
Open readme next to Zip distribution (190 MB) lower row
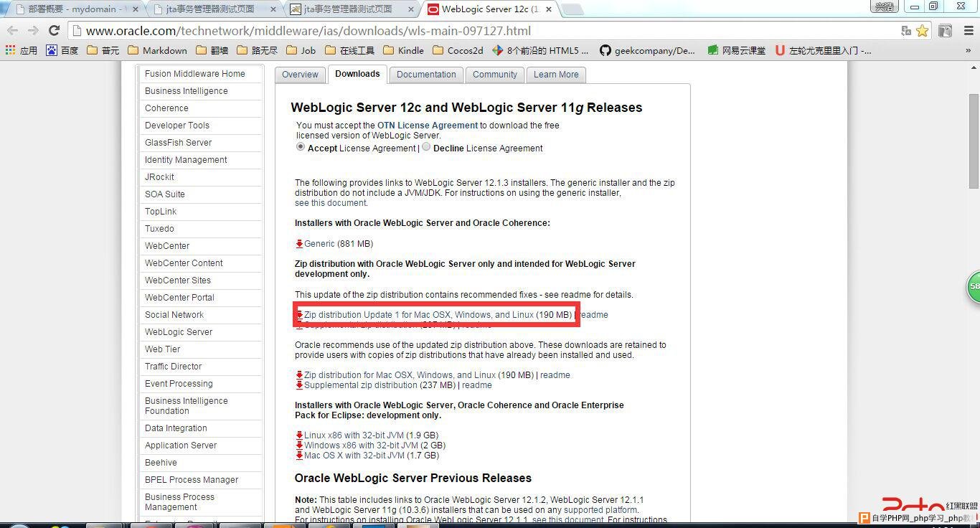pyautogui.click(x=555, y=375)
